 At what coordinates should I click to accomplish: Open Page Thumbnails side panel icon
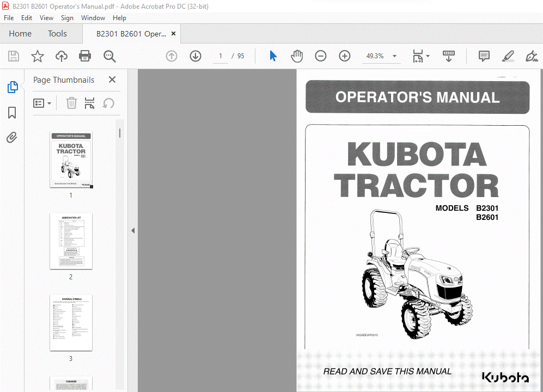tap(13, 87)
